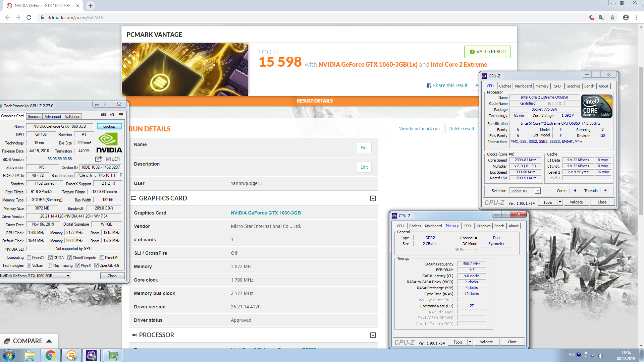Screen dimensions: 644x362
Task: Click the Lookup button in GPU-Z
Action: (109, 126)
